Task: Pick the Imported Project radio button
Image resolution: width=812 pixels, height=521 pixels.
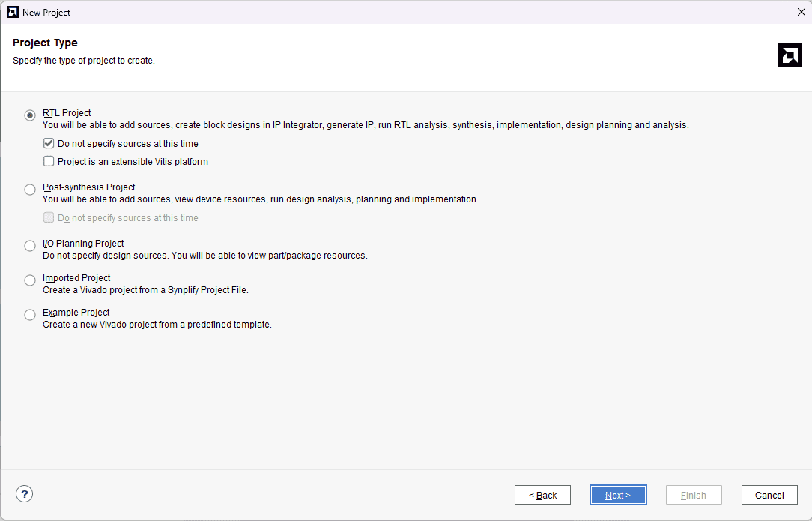Action: tap(30, 280)
